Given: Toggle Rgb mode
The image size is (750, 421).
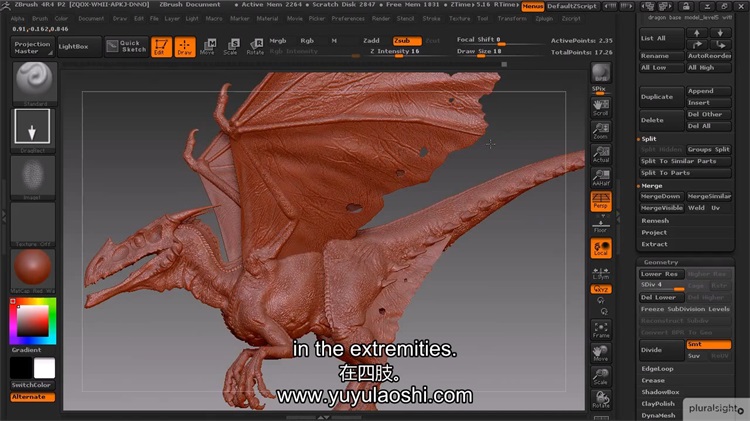Looking at the screenshot, I should pyautogui.click(x=307, y=41).
